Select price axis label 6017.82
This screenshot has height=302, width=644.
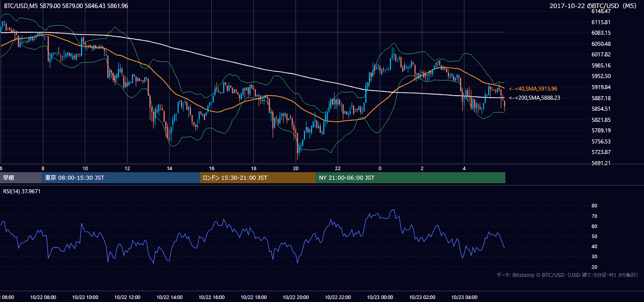pos(601,54)
